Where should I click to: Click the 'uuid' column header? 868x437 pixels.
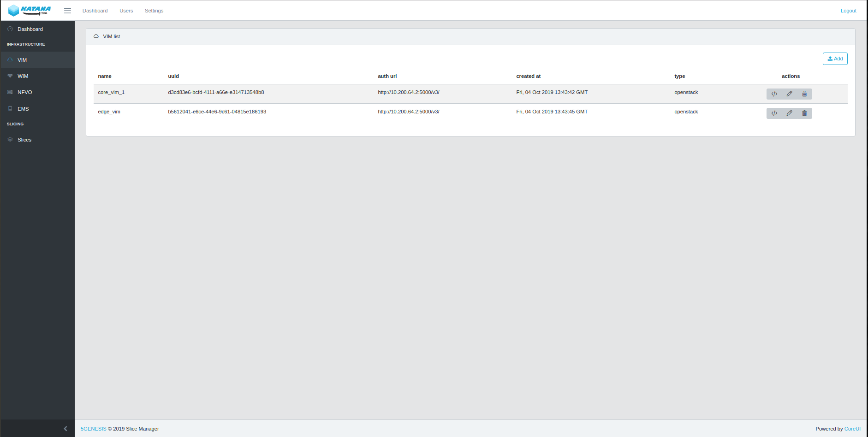tap(173, 76)
